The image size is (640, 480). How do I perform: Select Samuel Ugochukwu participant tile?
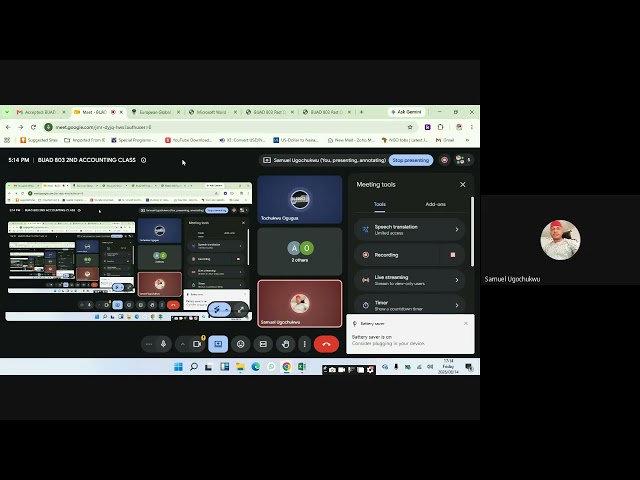pos(300,304)
